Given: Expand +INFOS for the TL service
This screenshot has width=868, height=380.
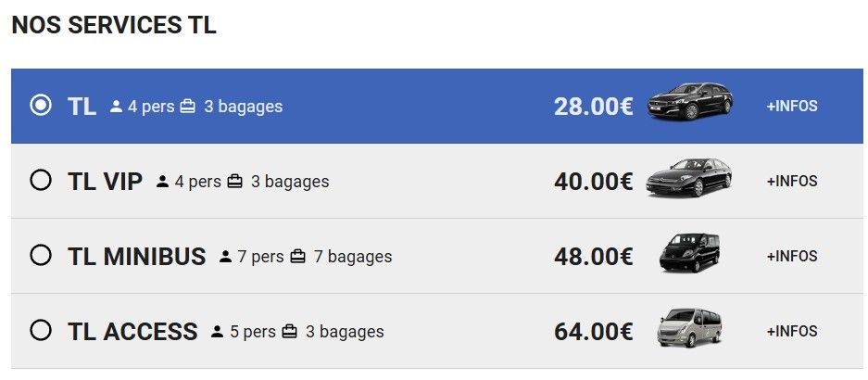Looking at the screenshot, I should 792,106.
